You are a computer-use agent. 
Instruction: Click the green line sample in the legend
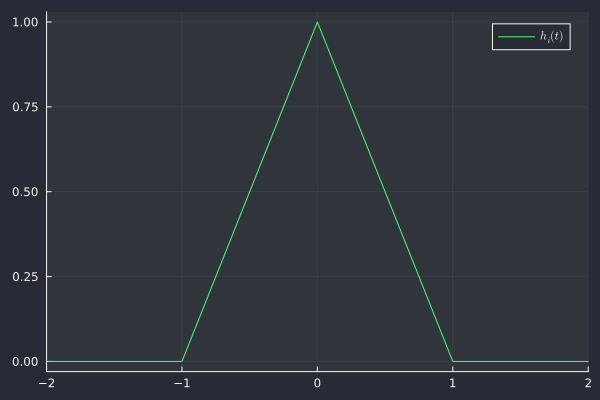(x=516, y=37)
